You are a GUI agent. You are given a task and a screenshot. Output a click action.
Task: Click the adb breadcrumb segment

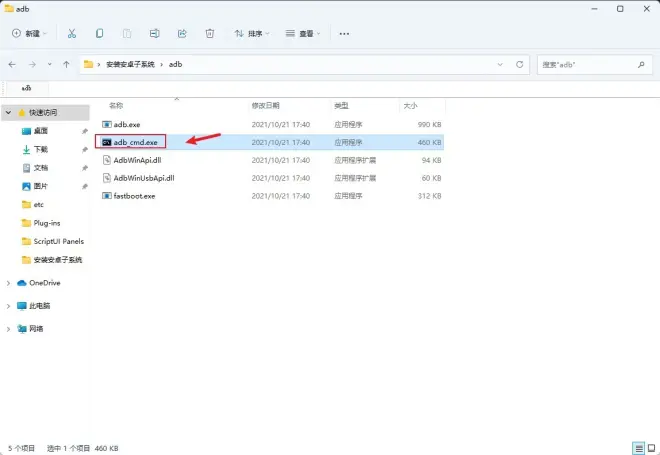[176, 64]
